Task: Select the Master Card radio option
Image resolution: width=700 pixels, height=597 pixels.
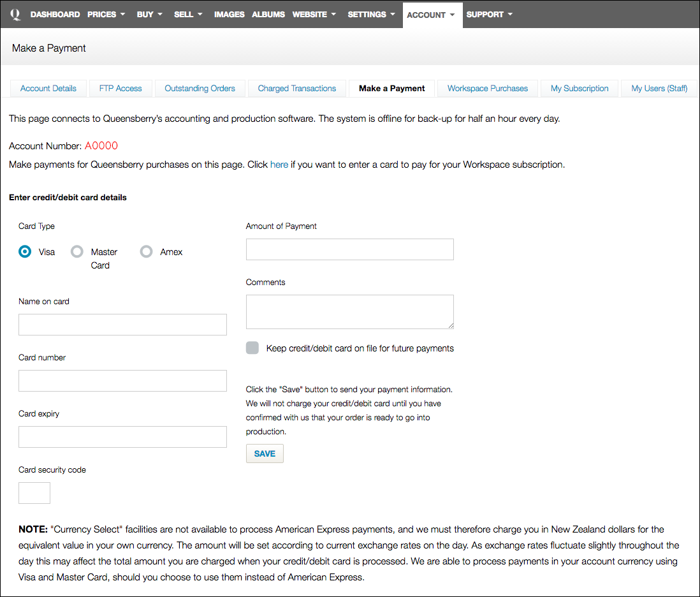Action: tap(77, 252)
